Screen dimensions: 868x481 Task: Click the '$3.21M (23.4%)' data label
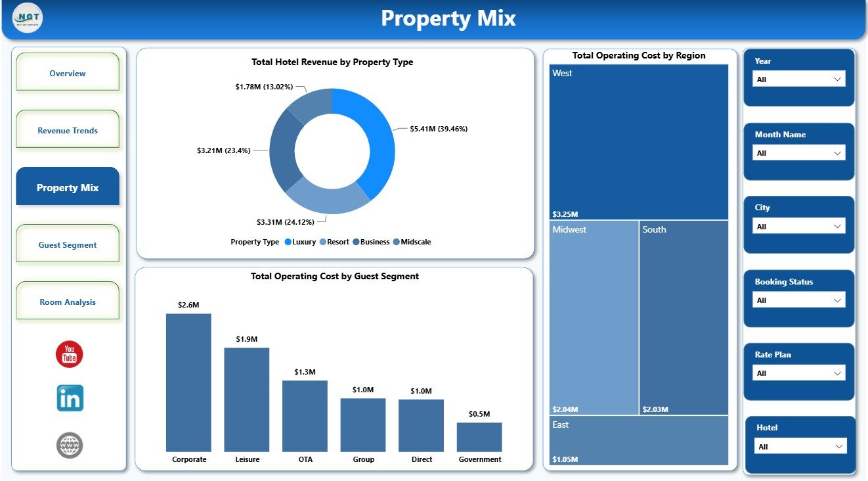(x=223, y=150)
